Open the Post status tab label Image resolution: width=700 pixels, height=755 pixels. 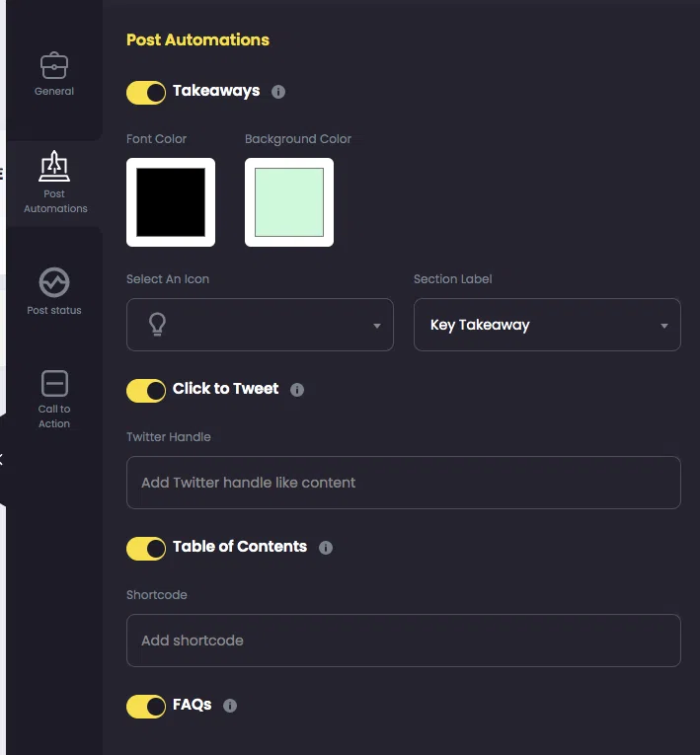pyautogui.click(x=54, y=311)
